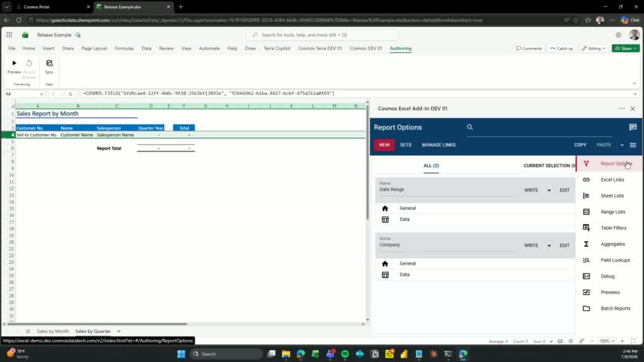
Task: Open the browser tab list chevron
Action: (x=6, y=7)
